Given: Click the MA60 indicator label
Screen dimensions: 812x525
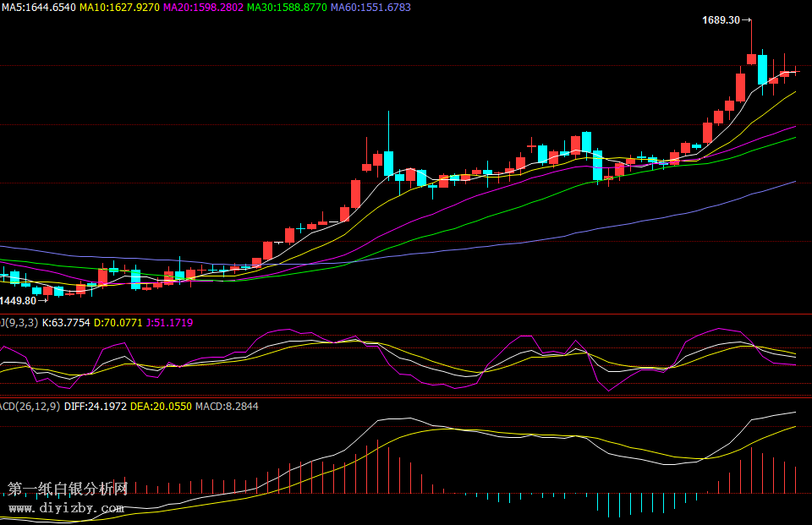Looking at the screenshot, I should (370, 8).
